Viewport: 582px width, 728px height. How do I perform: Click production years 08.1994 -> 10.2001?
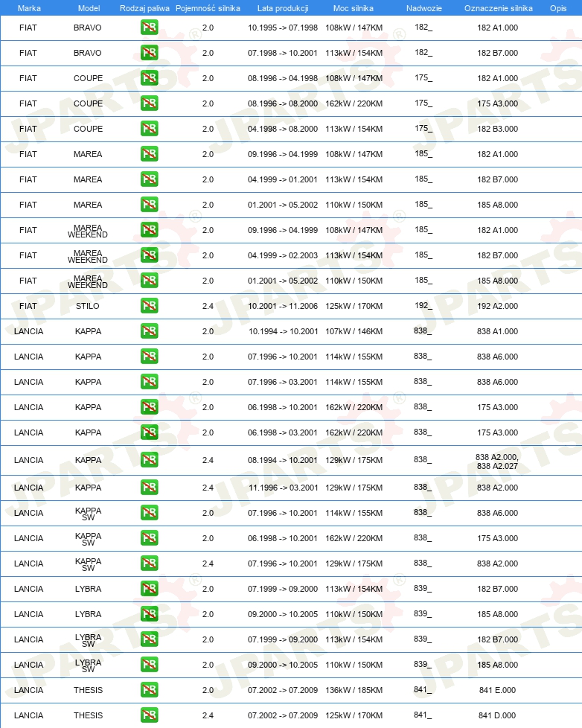click(x=283, y=460)
